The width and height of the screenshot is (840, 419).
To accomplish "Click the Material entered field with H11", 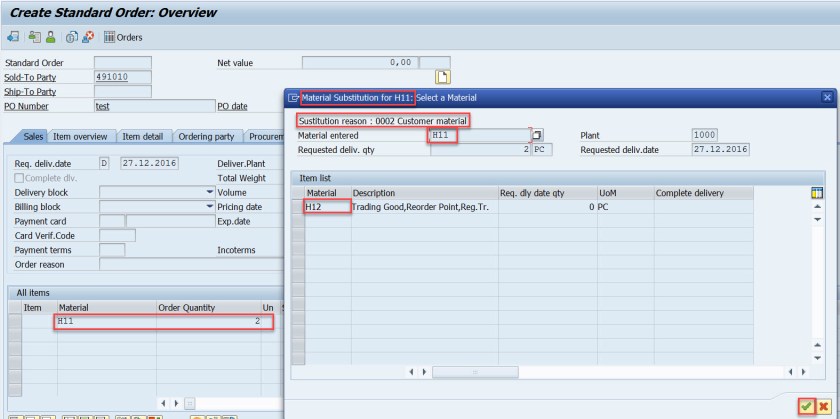I will [x=481, y=135].
